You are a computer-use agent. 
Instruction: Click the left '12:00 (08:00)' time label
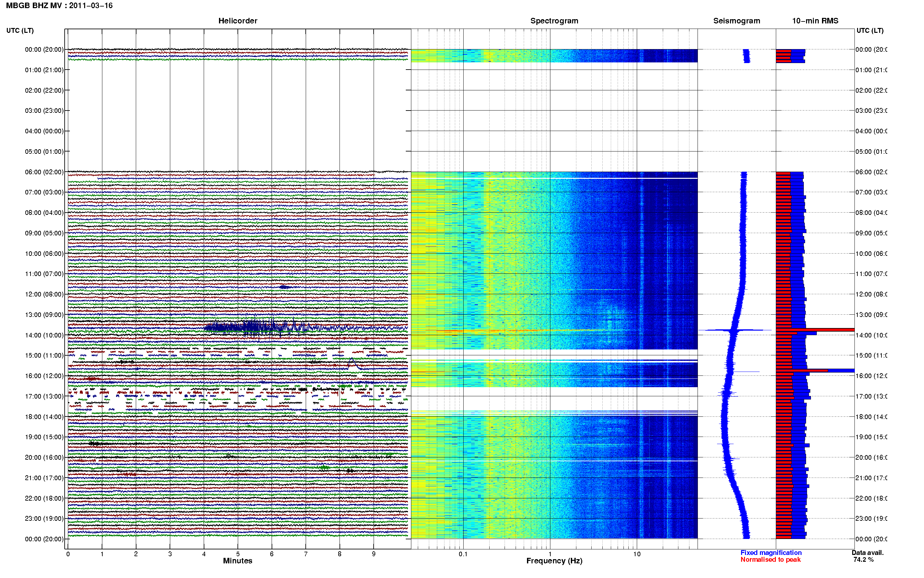point(44,294)
